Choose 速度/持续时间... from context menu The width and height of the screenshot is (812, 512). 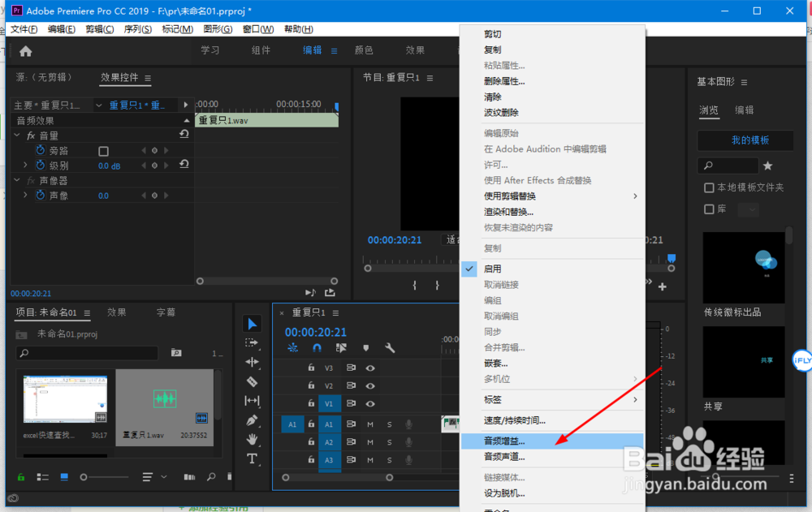click(552, 420)
